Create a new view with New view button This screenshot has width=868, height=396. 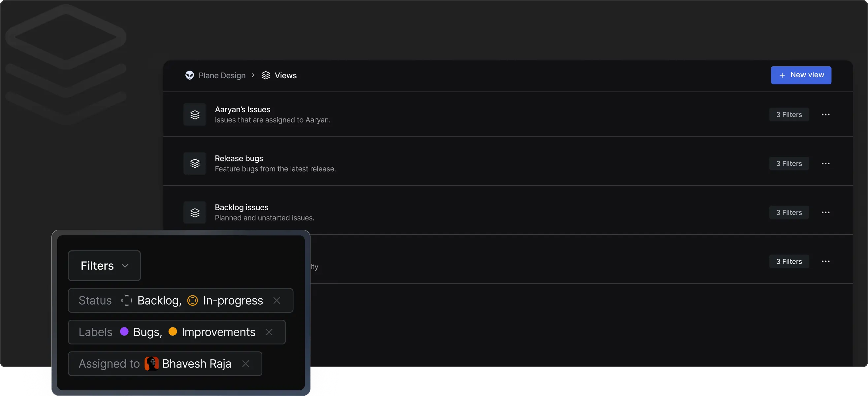click(801, 75)
